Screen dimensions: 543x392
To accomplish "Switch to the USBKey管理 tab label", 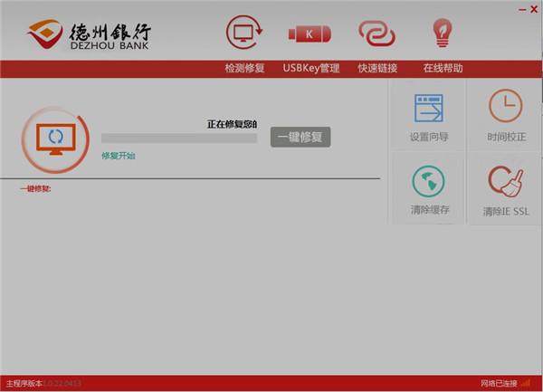I will [x=310, y=68].
